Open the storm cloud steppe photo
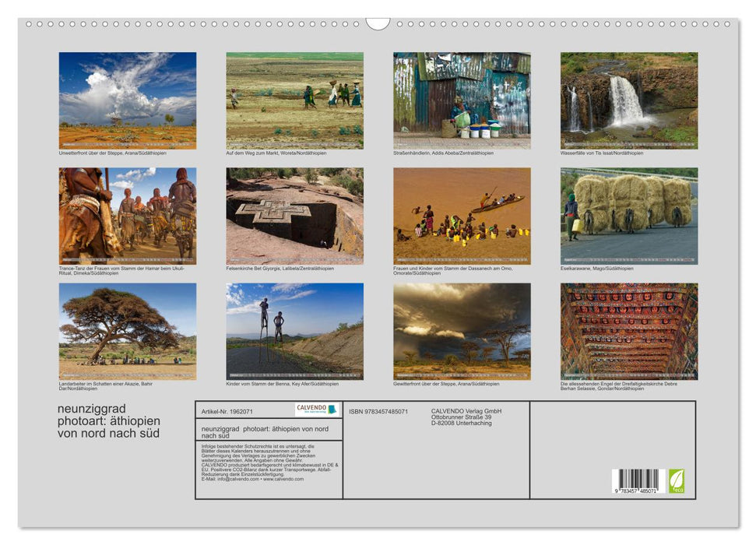 tap(128, 100)
